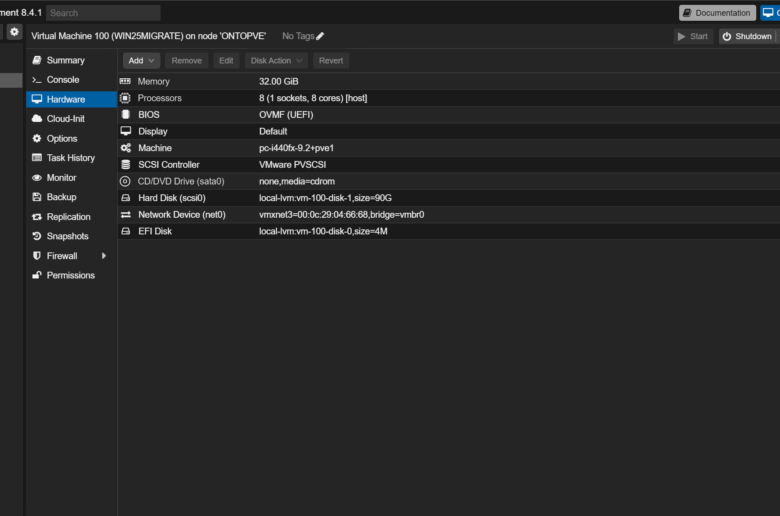Screen dimensions: 780x516
Task: Click the Permissions unlock icon
Action: click(x=37, y=275)
